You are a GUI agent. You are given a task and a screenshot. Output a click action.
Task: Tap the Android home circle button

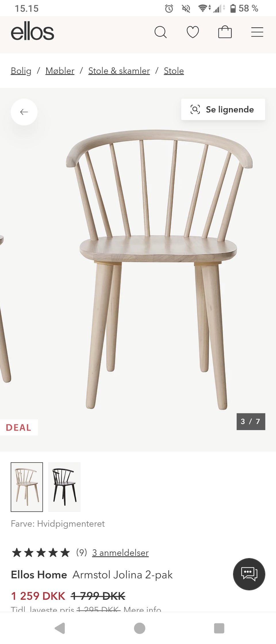point(140,628)
